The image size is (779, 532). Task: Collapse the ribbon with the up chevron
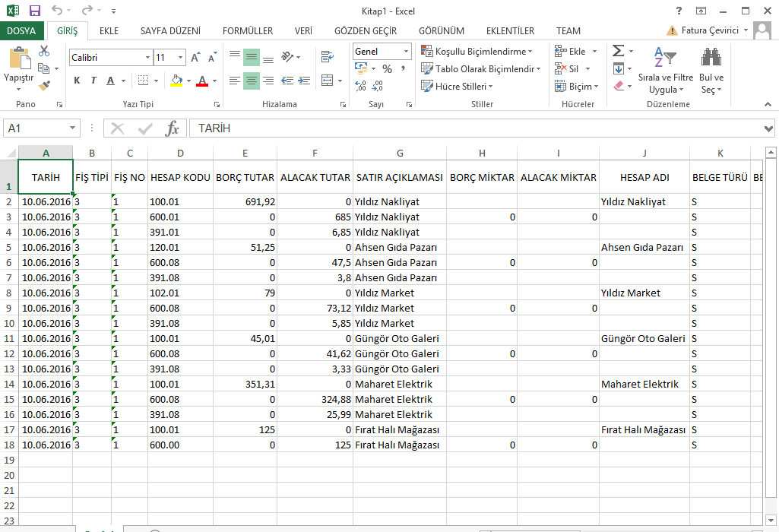coord(768,104)
